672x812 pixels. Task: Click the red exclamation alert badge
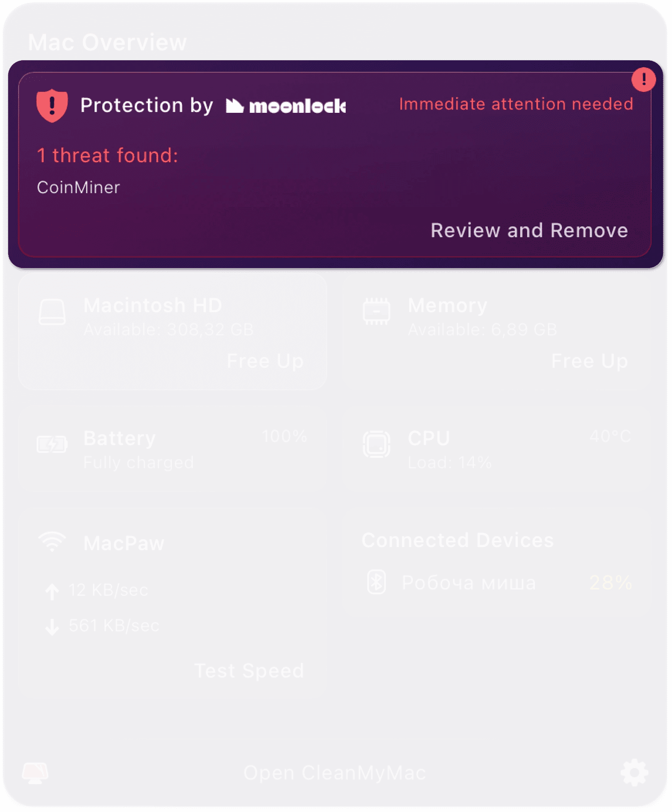(643, 79)
